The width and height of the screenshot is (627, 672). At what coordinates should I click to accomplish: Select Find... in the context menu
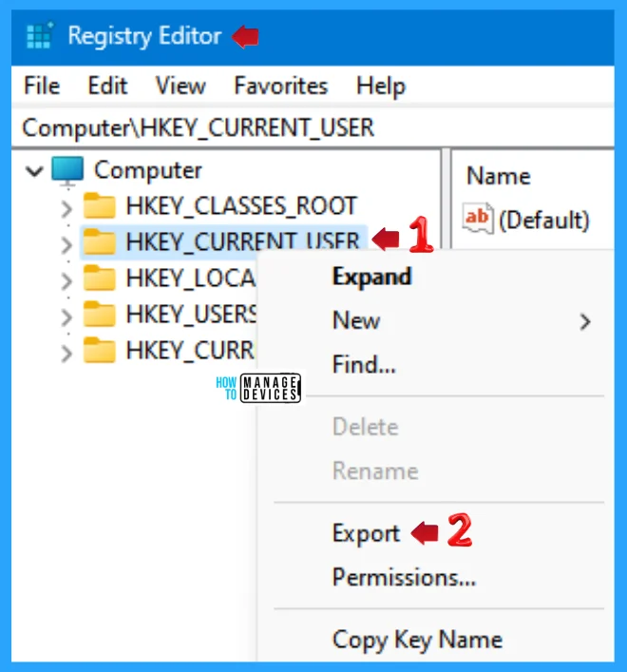click(364, 364)
